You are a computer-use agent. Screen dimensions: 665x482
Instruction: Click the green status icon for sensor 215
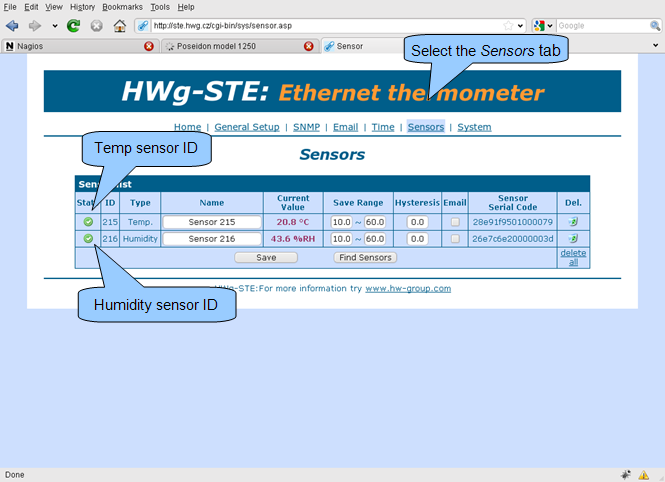click(88, 222)
